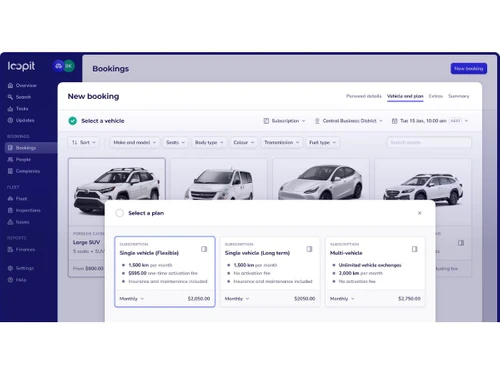This screenshot has height=375, width=500.
Task: Select the Vehicle and plan step
Action: click(x=405, y=96)
